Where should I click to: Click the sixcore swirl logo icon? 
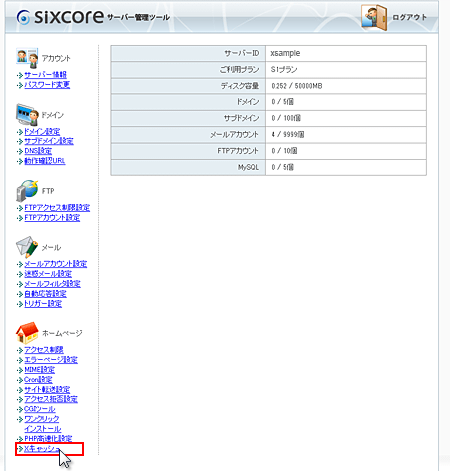(23, 17)
